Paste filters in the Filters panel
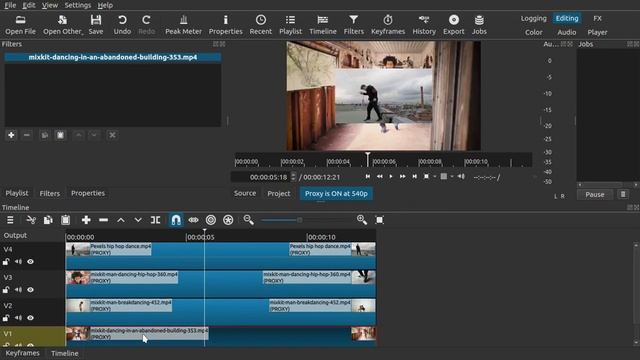The height and width of the screenshot is (360, 640). click(60, 135)
